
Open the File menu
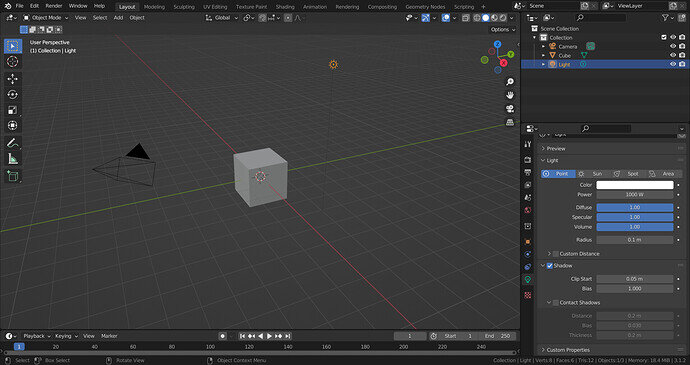tap(19, 6)
